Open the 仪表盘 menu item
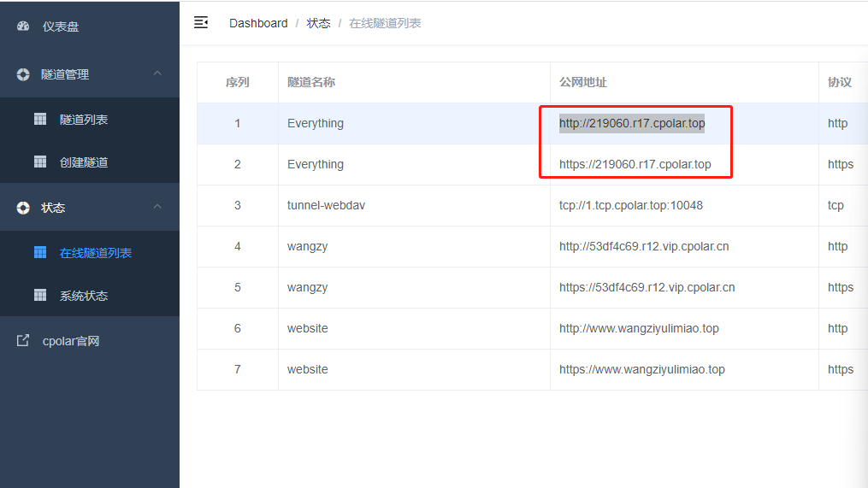868x488 pixels. click(90, 26)
